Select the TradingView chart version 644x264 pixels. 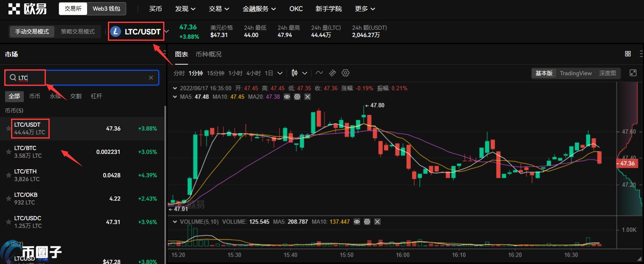pyautogui.click(x=576, y=73)
